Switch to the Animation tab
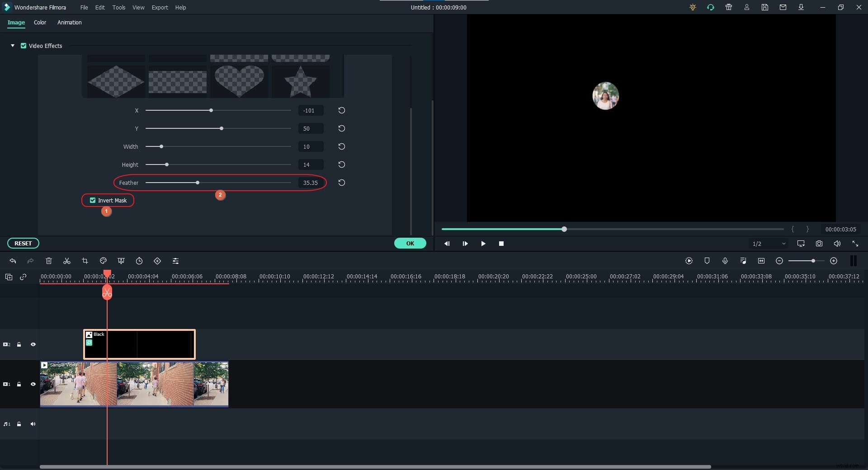Screen dimensions: 868x470 click(x=70, y=23)
